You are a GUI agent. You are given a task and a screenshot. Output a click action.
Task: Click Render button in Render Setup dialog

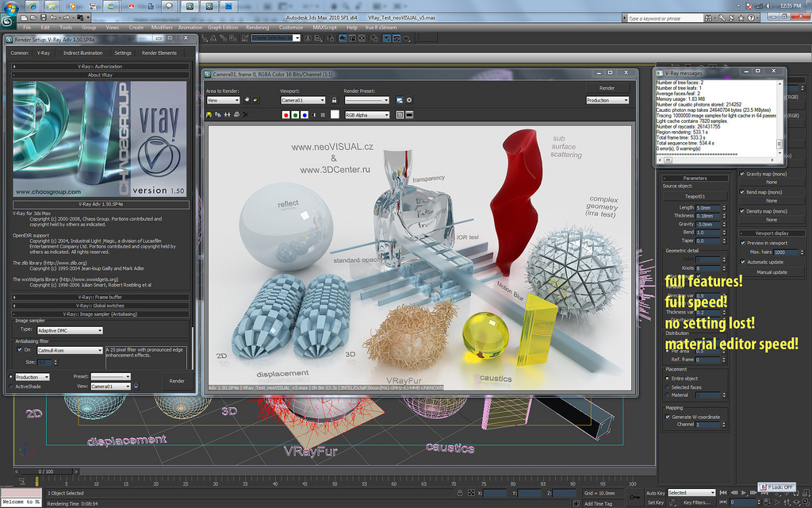[x=177, y=381]
